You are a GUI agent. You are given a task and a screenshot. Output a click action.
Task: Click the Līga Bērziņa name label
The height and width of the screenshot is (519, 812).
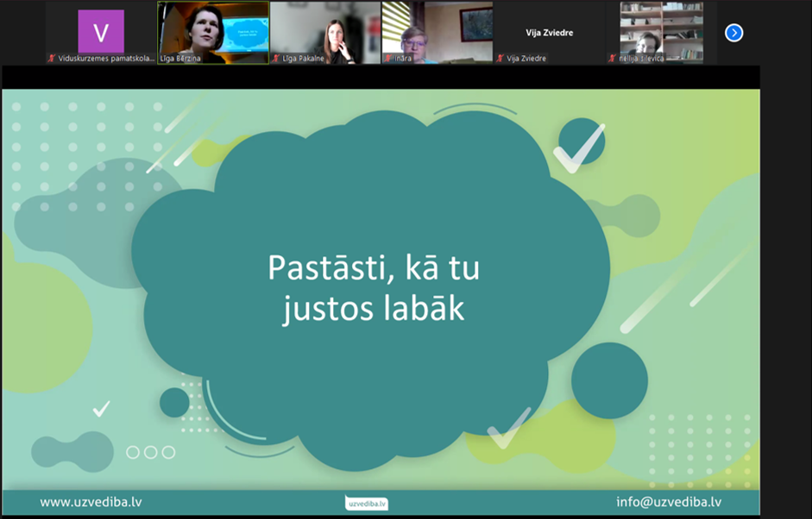180,59
